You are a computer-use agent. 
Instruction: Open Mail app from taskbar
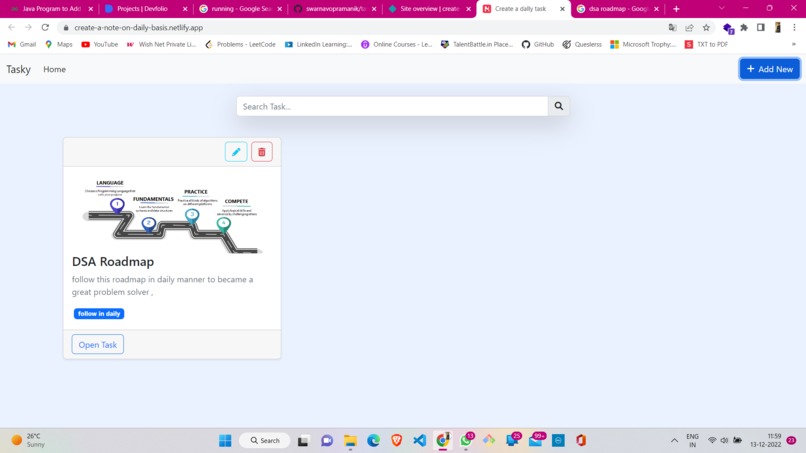(x=536, y=440)
